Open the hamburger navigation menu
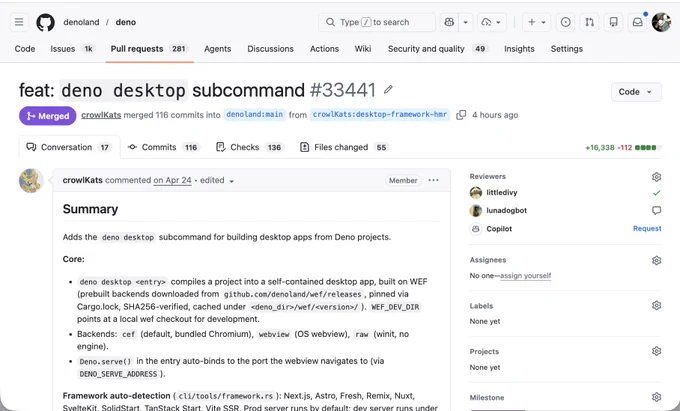This screenshot has height=411, width=680. [x=19, y=22]
